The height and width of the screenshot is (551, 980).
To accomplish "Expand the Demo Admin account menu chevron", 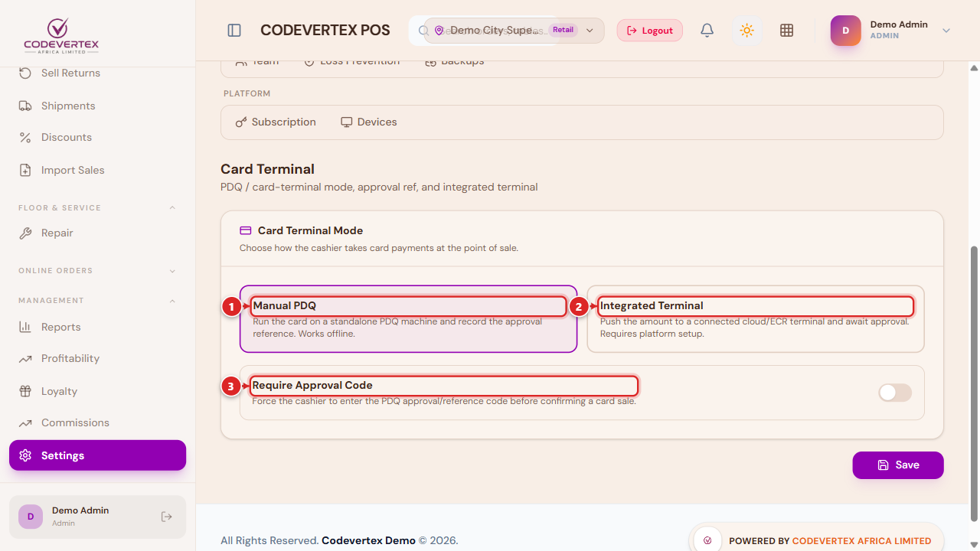I will 946,31.
